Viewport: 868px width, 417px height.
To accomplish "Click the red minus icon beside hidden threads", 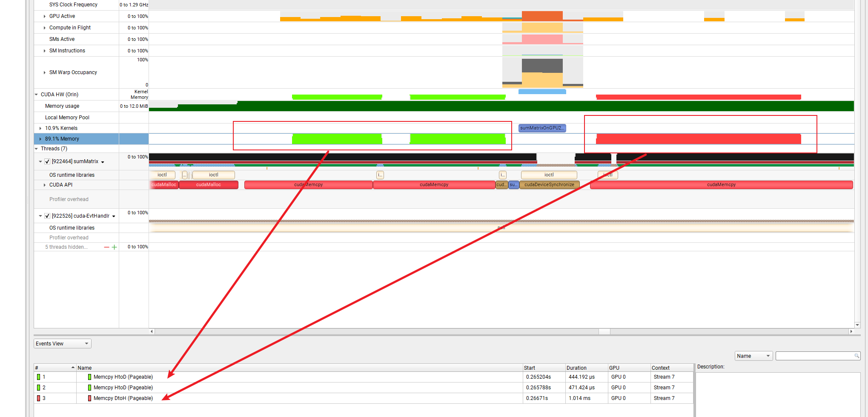I will tap(106, 247).
